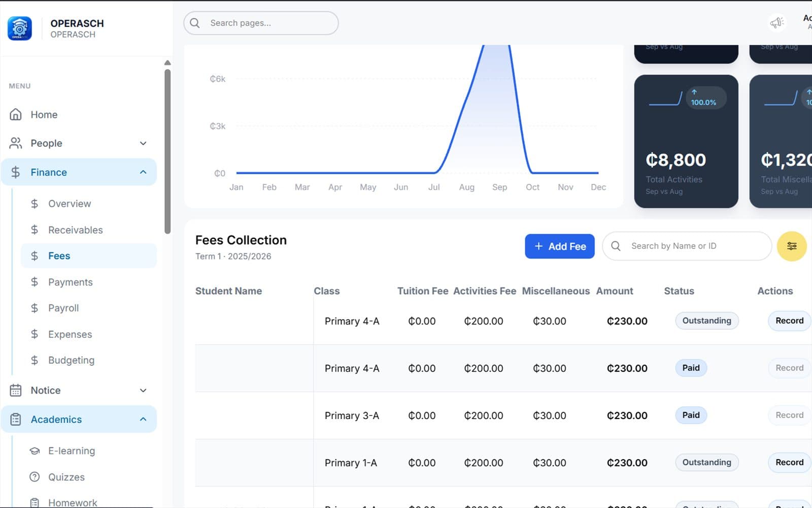The height and width of the screenshot is (508, 812).
Task: Record payment for first Primary 4-A outstanding row
Action: [789, 321]
